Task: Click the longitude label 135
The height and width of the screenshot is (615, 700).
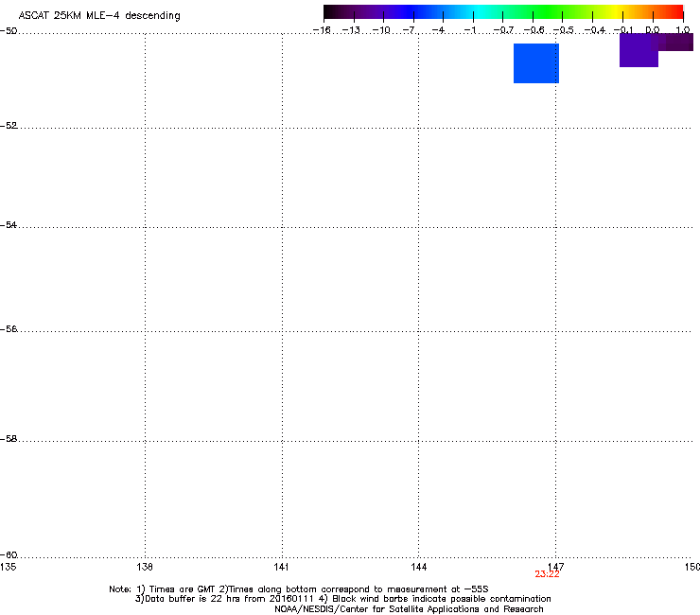Action: [x=8, y=567]
